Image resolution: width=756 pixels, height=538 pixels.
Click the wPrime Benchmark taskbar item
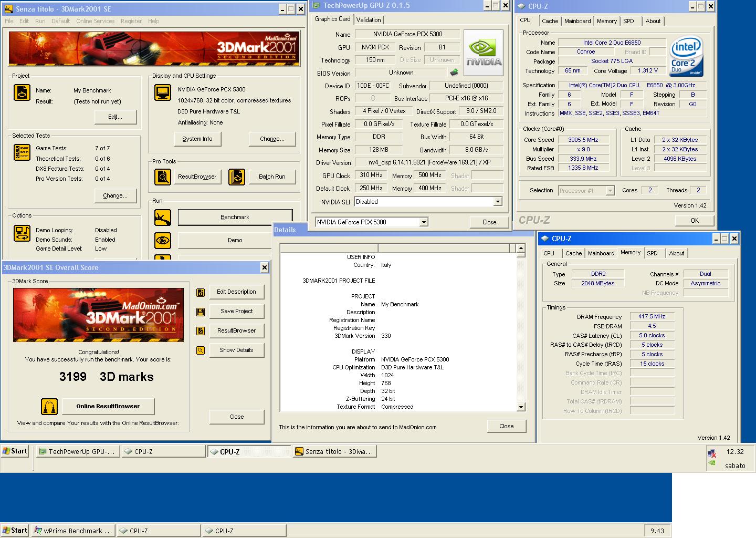(73, 531)
